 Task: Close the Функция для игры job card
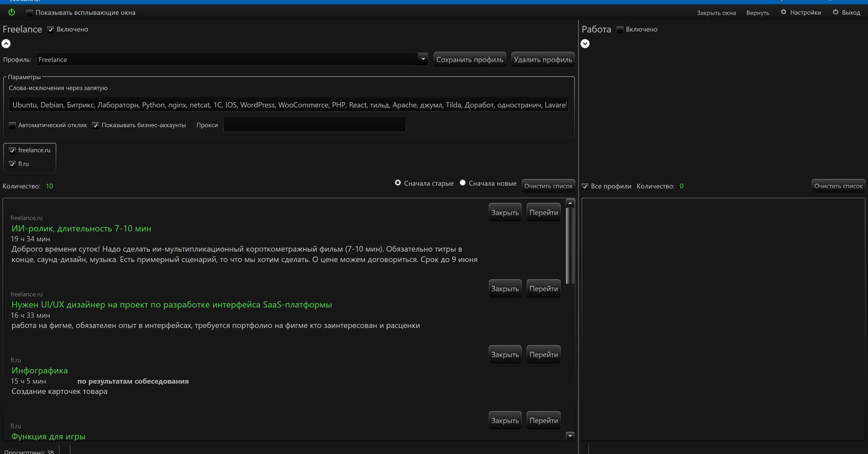pos(505,421)
